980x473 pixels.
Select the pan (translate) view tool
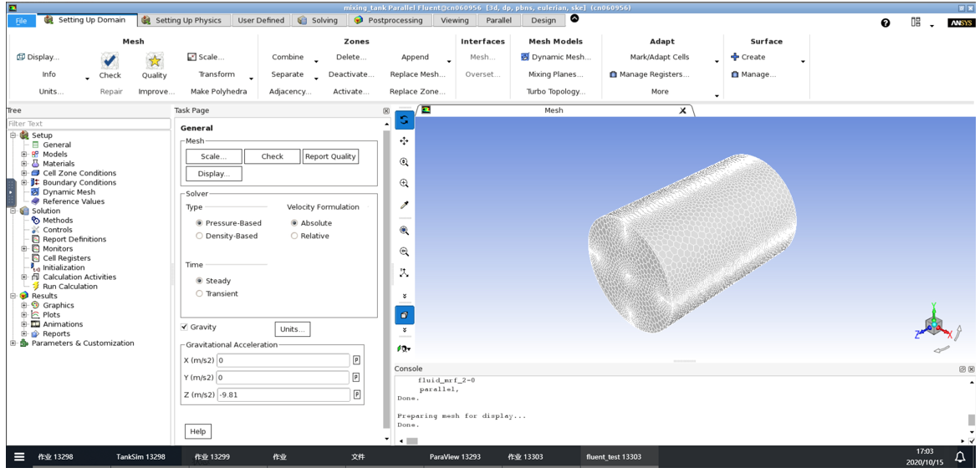click(x=404, y=141)
